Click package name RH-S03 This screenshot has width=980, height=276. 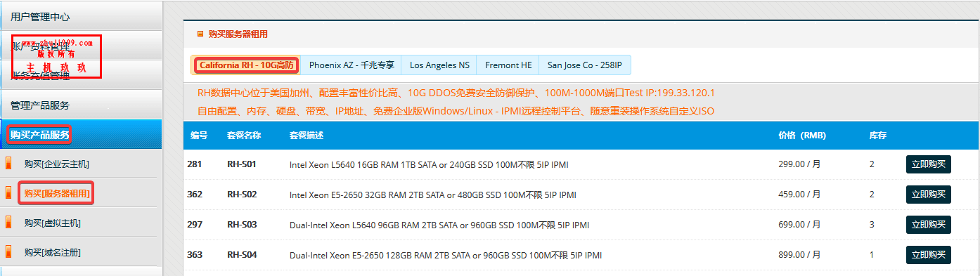point(242,225)
